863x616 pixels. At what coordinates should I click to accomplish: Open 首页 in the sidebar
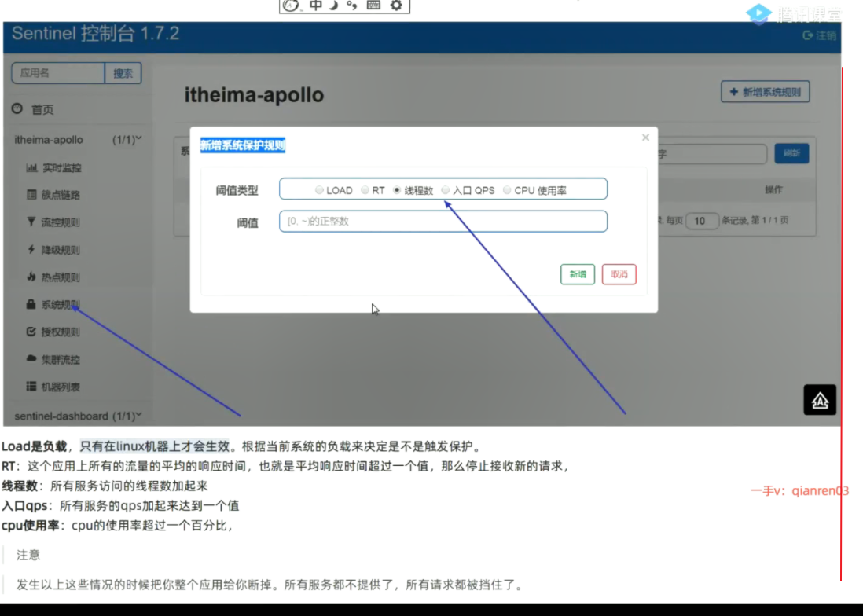tap(42, 109)
